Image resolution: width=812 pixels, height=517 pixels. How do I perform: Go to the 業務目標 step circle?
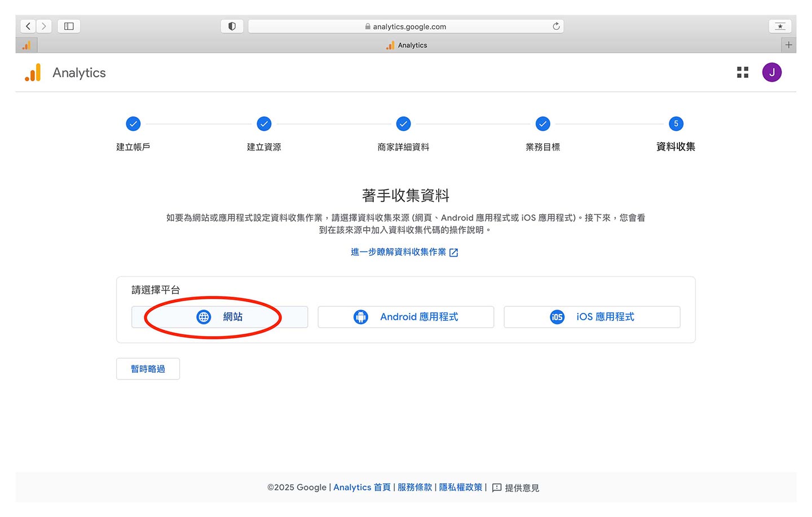point(542,123)
